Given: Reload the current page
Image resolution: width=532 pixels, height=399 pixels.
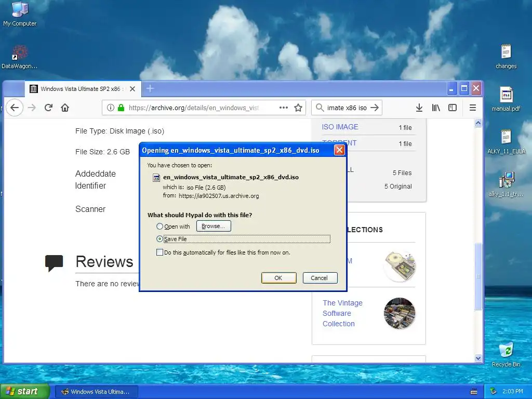Looking at the screenshot, I should [48, 108].
